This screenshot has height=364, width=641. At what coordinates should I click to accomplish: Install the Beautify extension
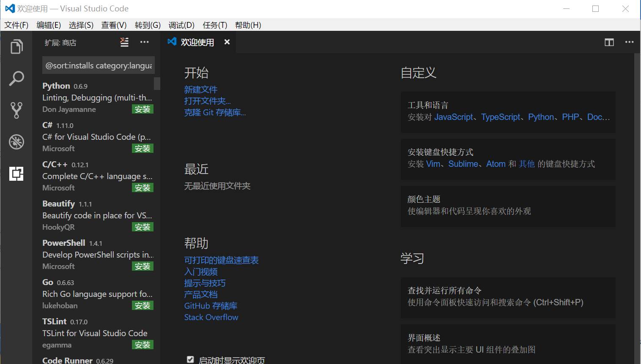coord(142,227)
